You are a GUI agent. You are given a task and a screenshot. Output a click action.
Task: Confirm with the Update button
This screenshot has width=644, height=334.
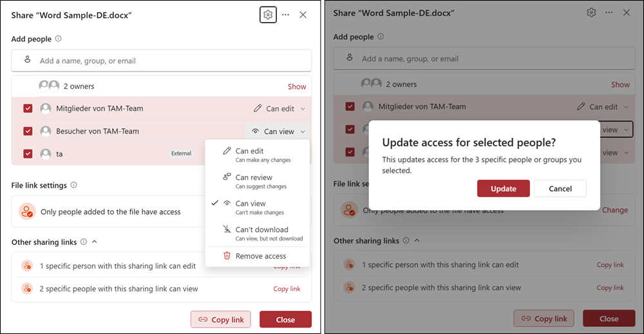point(504,188)
